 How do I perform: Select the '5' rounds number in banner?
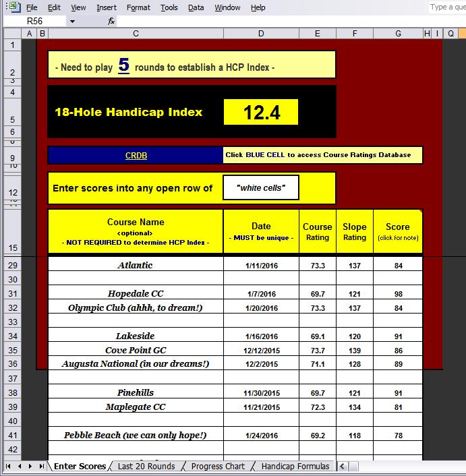[124, 65]
